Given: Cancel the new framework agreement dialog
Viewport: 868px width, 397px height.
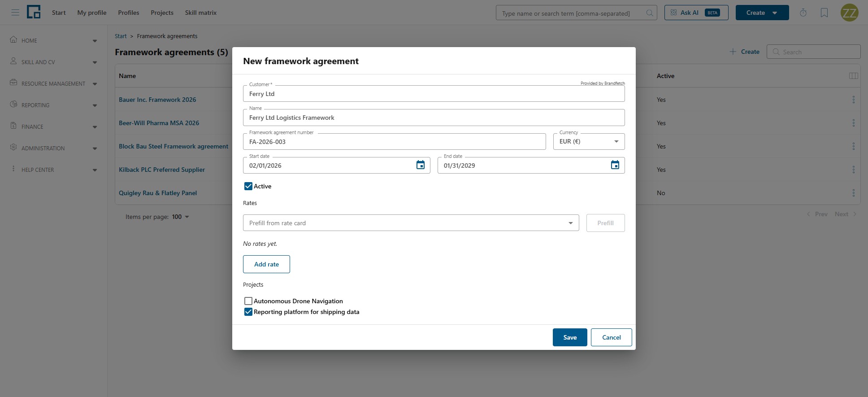Looking at the screenshot, I should tap(611, 337).
